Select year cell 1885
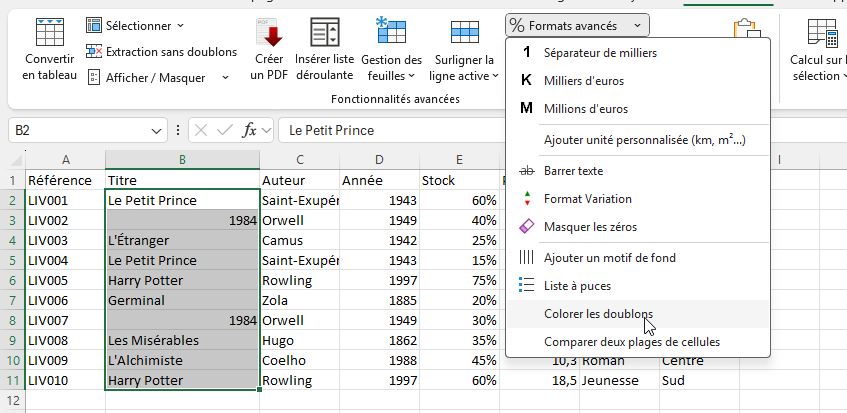Image resolution: width=847 pixels, height=413 pixels. click(379, 301)
